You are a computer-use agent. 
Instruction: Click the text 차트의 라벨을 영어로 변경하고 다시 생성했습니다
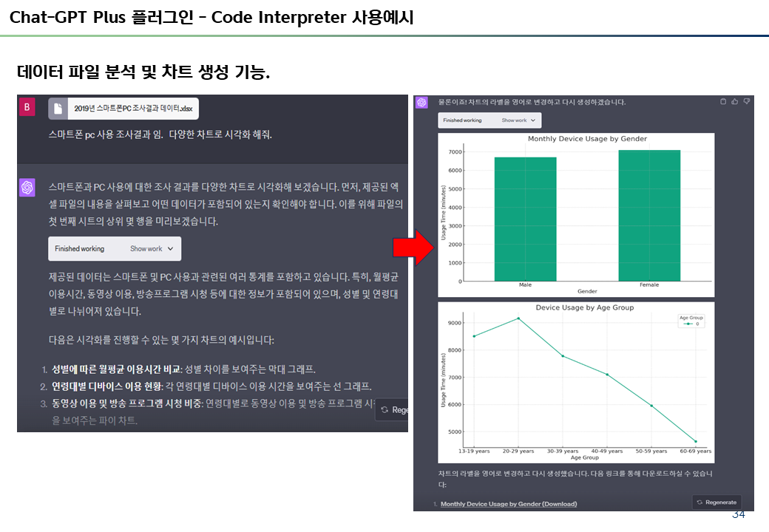pyautogui.click(x=513, y=474)
